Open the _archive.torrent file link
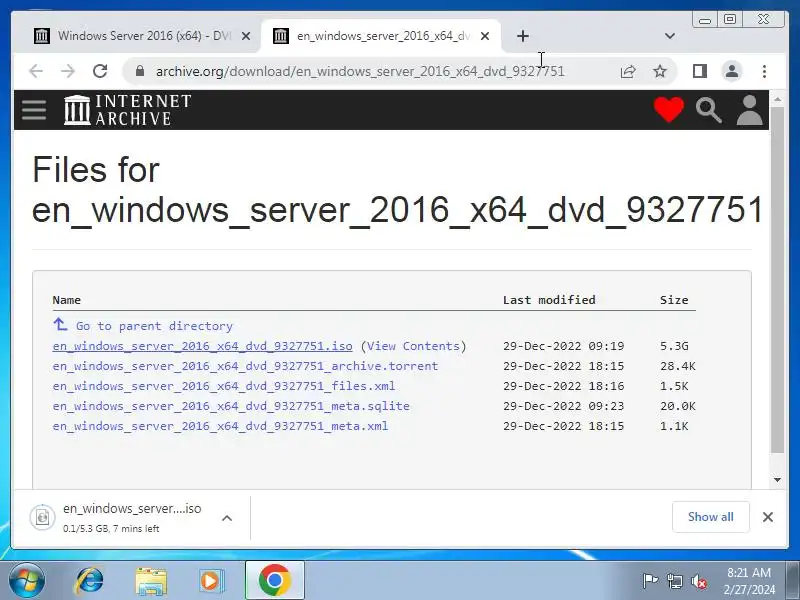The image size is (800, 600). pos(245,366)
